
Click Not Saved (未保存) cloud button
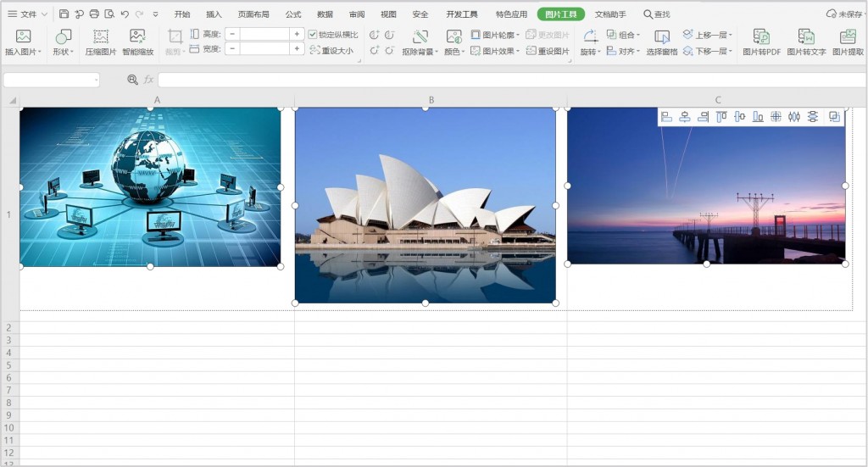click(x=845, y=14)
